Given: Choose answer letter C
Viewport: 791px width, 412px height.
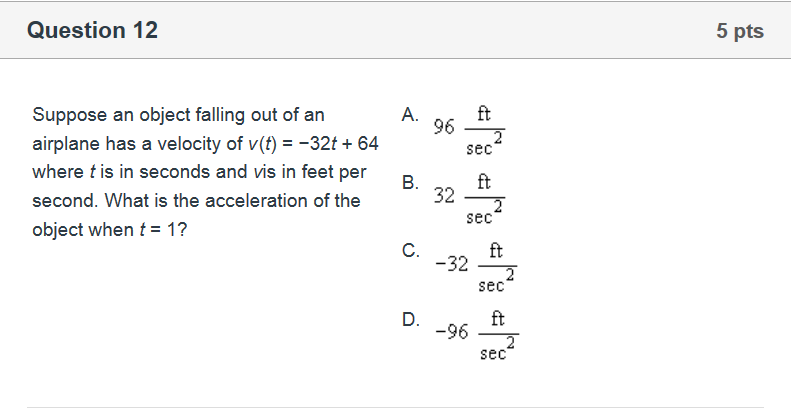Looking at the screenshot, I should 411,251.
